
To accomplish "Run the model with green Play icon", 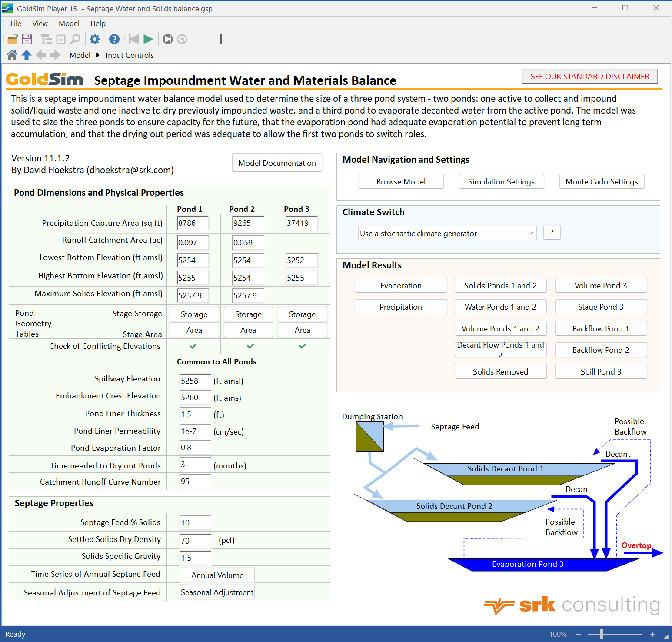I will [x=149, y=39].
